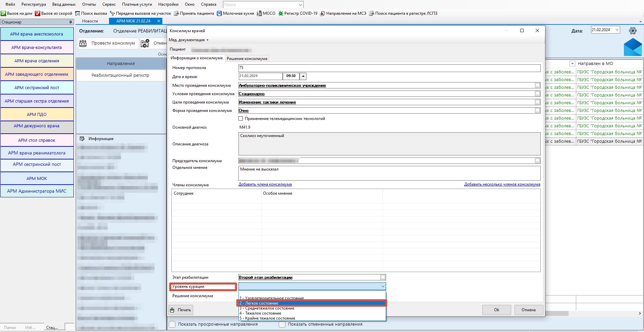Click the cancel consilium icon next to Отмен
The width and height of the screenshot is (644, 332).
(145, 43)
